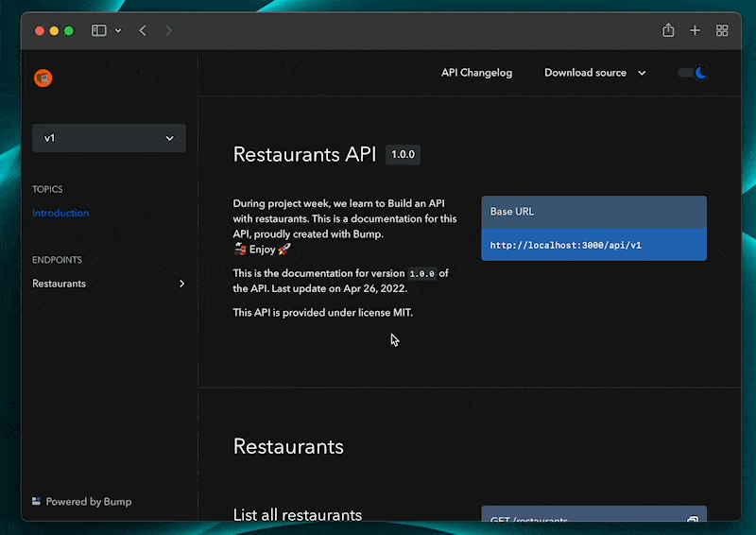Open the v1 version dropdown
The height and width of the screenshot is (535, 756).
(x=109, y=138)
